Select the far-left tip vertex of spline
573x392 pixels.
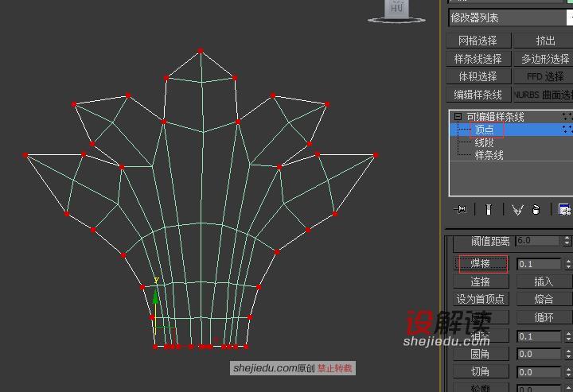[x=25, y=155]
